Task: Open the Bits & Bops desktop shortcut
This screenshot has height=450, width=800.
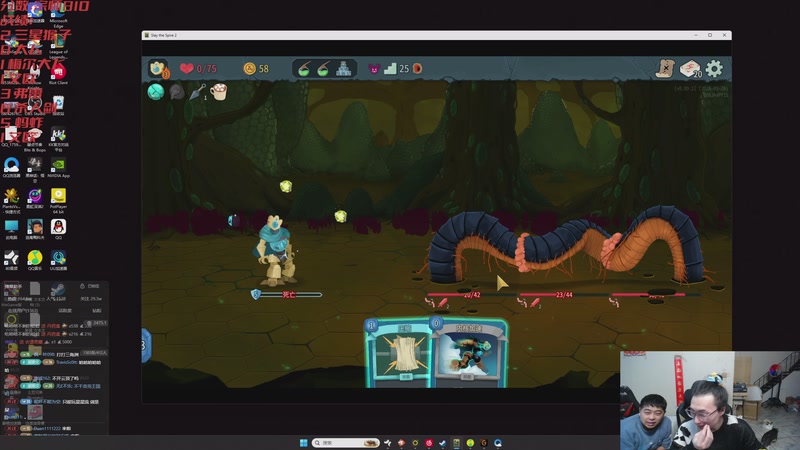Action: coord(35,140)
